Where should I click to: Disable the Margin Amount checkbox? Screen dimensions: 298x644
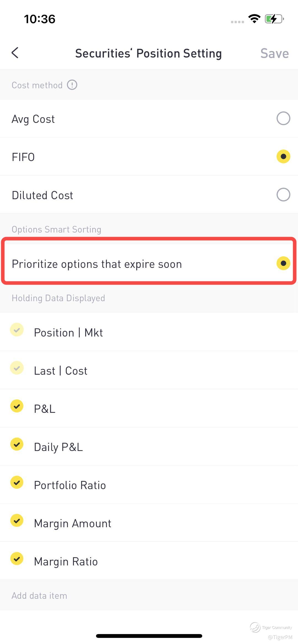(x=17, y=521)
